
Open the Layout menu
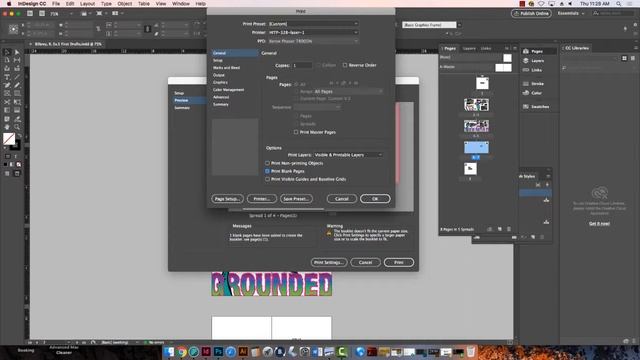click(x=87, y=4)
